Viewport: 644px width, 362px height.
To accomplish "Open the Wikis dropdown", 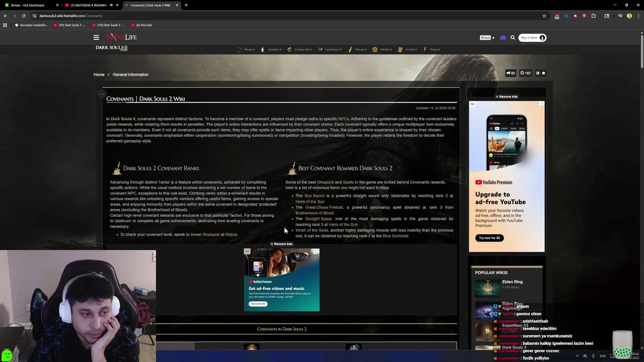I will [487, 38].
